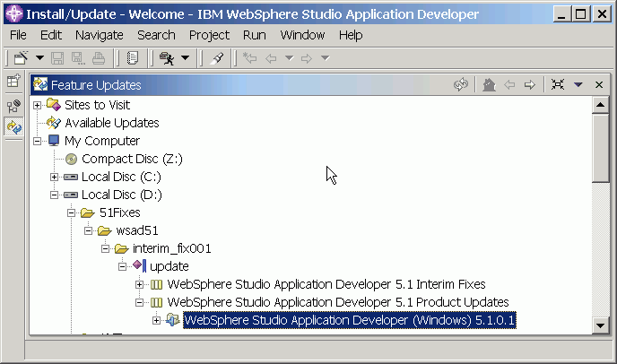The width and height of the screenshot is (617, 364).
Task: Select Local Disc (C:)
Action: coord(121,177)
